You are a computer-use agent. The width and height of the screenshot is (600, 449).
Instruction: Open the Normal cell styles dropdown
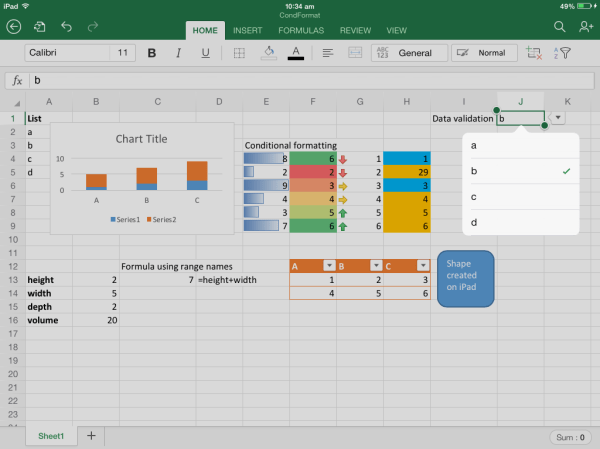click(484, 53)
